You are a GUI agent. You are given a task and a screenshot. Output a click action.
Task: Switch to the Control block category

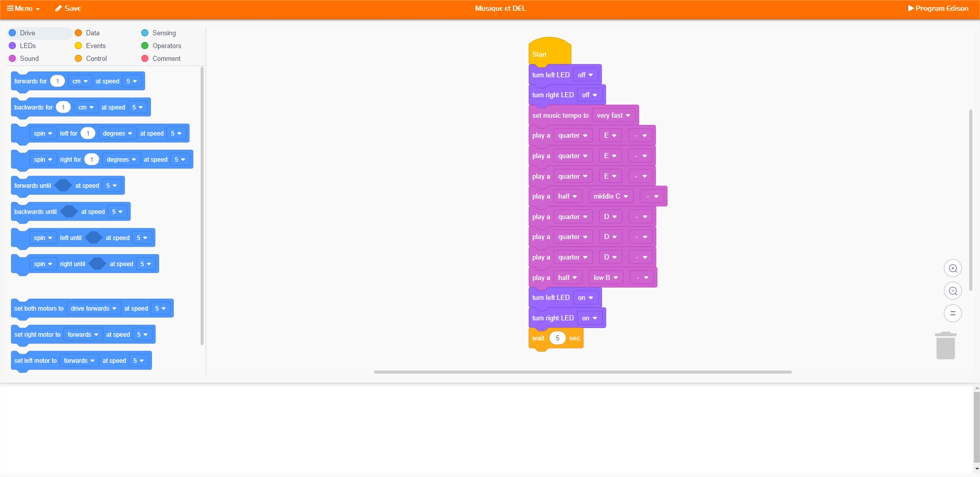click(x=96, y=58)
